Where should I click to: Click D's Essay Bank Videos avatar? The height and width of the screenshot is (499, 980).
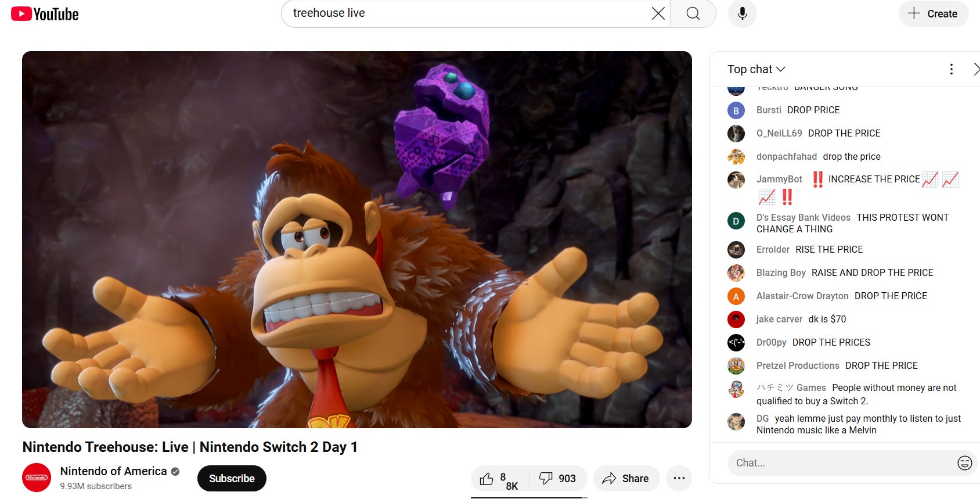coord(736,221)
